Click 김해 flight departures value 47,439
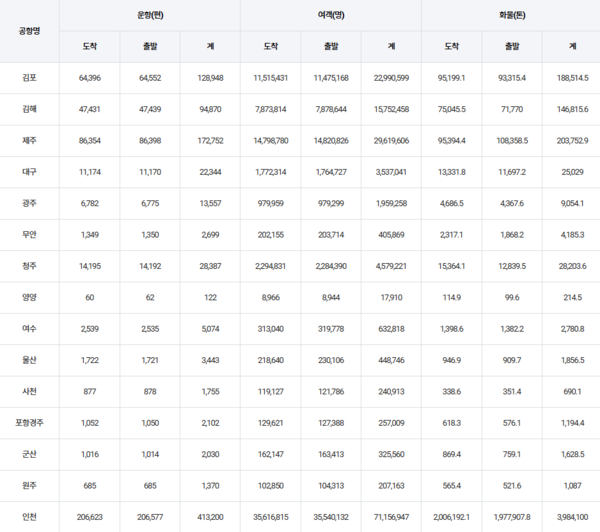The image size is (600, 532). 150,109
